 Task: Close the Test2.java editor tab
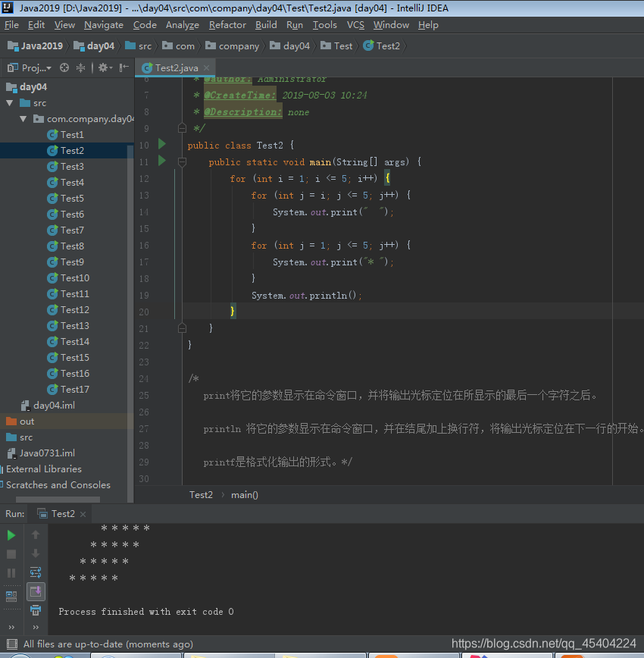[x=206, y=67]
